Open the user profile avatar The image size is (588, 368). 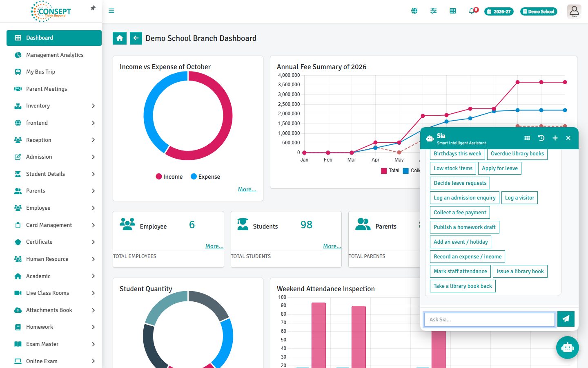click(x=574, y=11)
